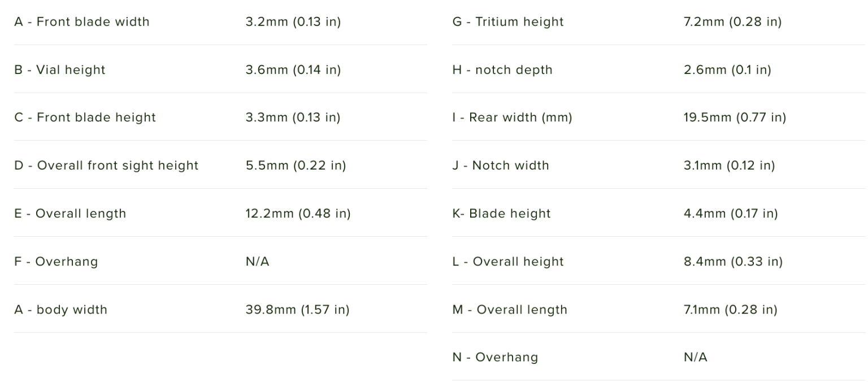Click the 'M - Overall length' label
This screenshot has width=868, height=382.
click(x=510, y=310)
